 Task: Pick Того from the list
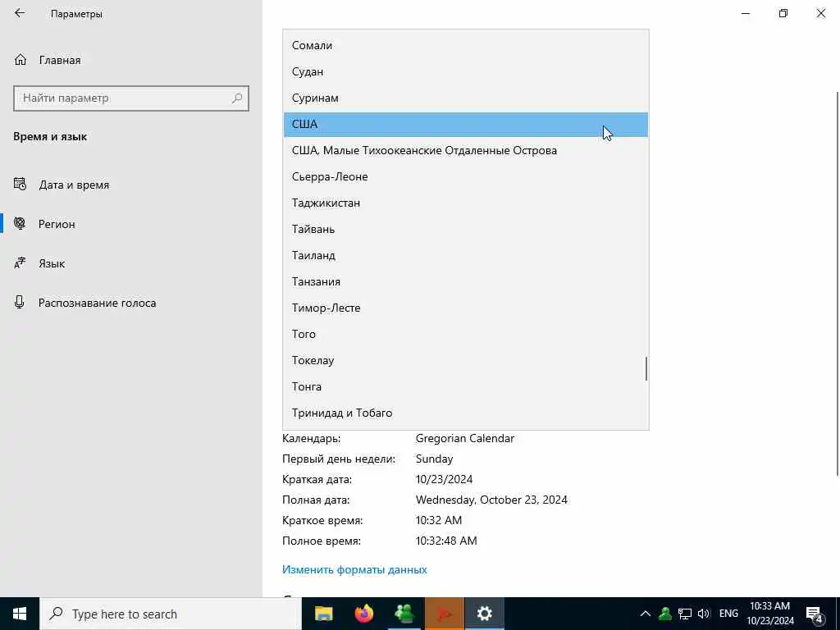pos(466,335)
